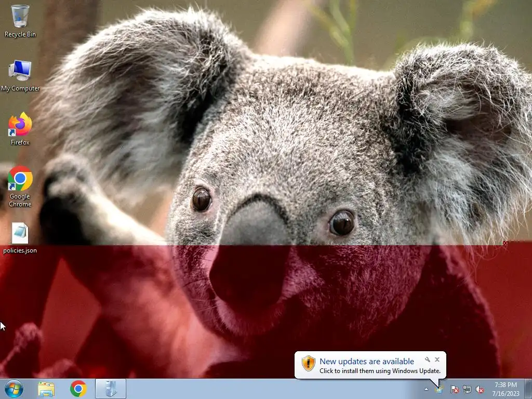The height and width of the screenshot is (399, 532).
Task: Open the network status tray icon
Action: 467,389
